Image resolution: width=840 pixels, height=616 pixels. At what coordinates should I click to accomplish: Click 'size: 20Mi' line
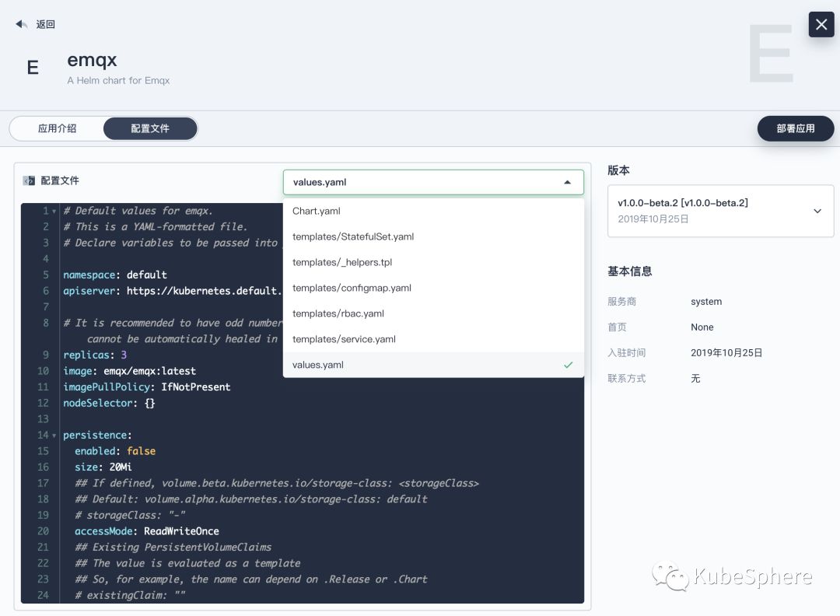tap(103, 467)
